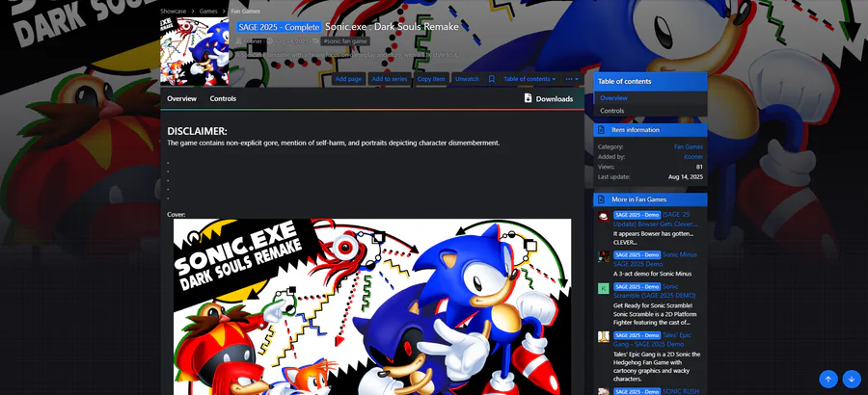Open the SONIC RUSH item link
The width and height of the screenshot is (868, 395).
coord(680,392)
